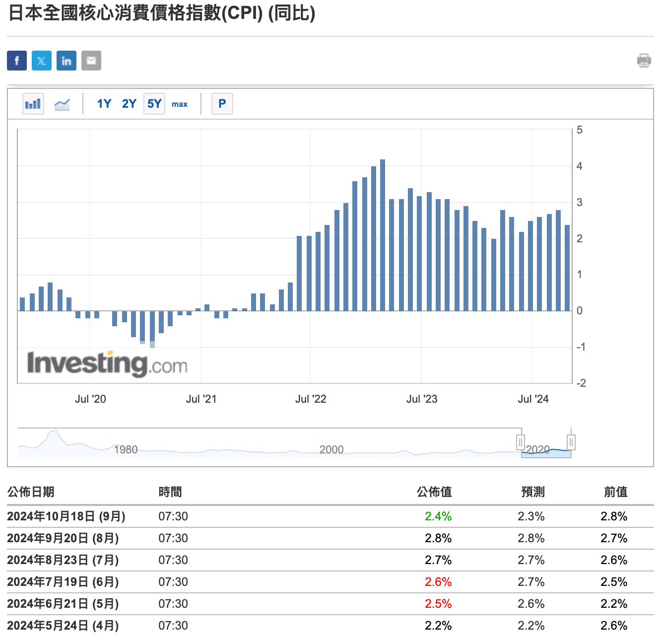659x644 pixels.
Task: Click the printer icon
Action: pyautogui.click(x=644, y=61)
